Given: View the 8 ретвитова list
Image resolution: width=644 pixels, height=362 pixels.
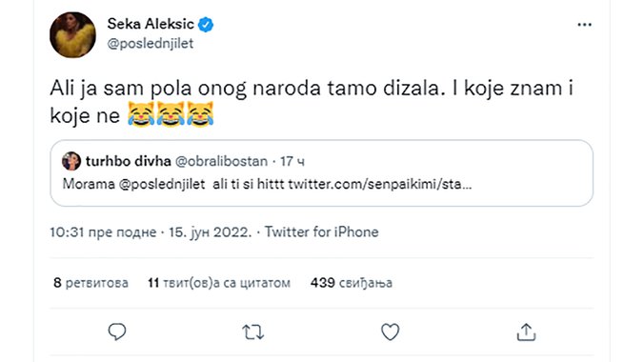Looking at the screenshot, I should [91, 283].
